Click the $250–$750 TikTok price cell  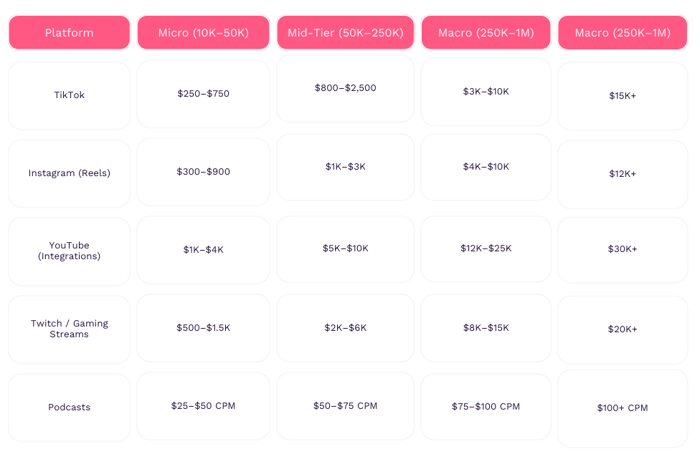[203, 94]
